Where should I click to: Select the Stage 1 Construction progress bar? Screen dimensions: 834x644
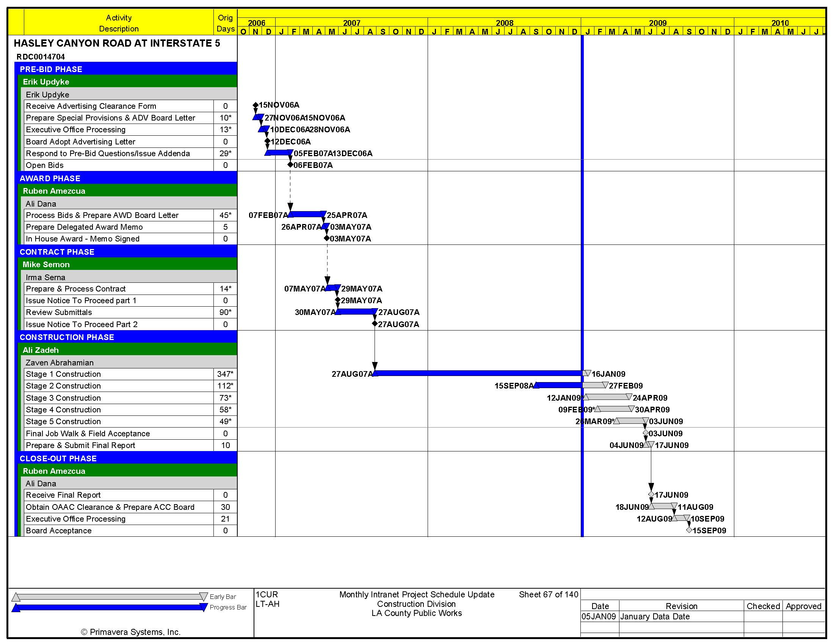tap(478, 373)
